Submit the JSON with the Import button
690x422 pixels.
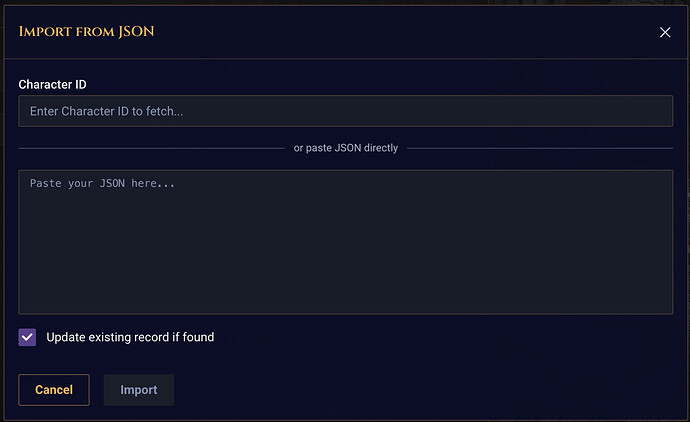pos(139,390)
